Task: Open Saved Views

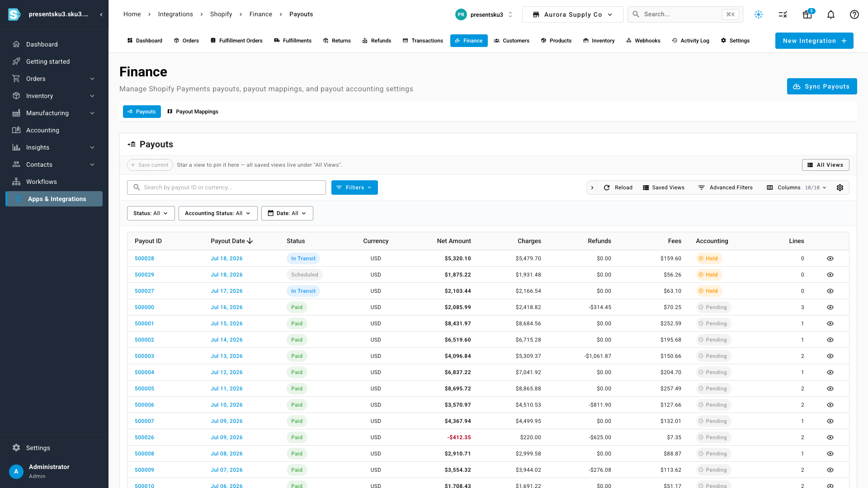Action: click(x=664, y=188)
